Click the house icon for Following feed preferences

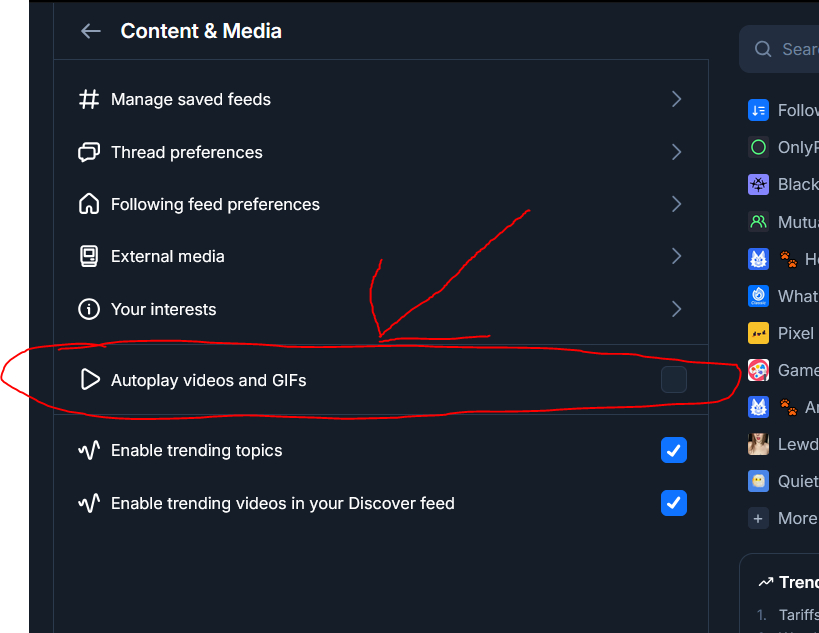tap(89, 204)
